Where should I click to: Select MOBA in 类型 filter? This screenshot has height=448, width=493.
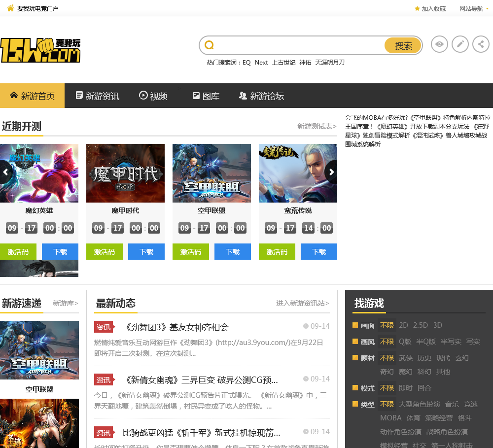coord(391,418)
